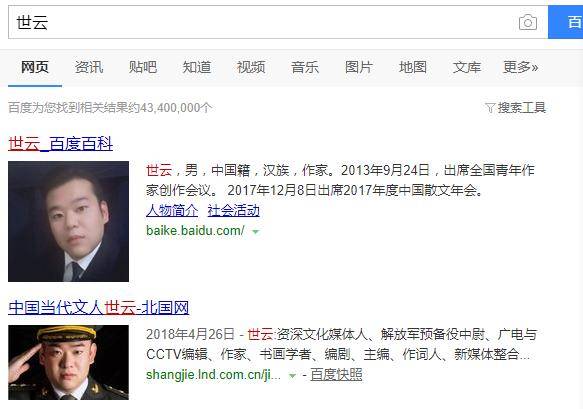Expand the 更多» menu

click(x=521, y=67)
